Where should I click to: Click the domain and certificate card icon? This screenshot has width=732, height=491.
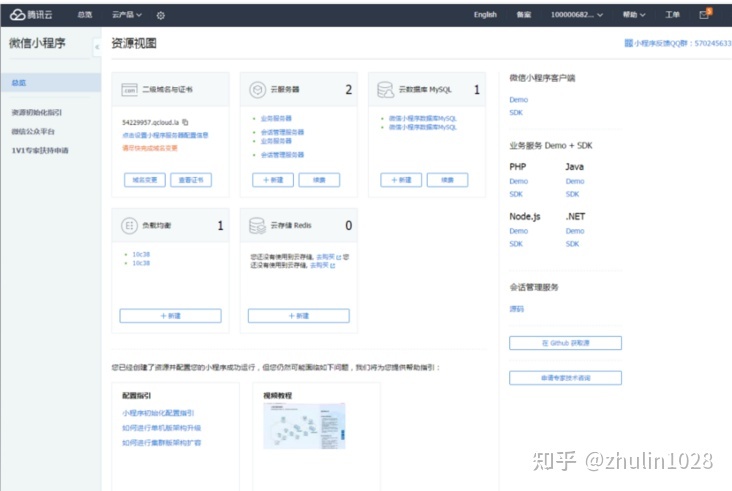click(x=129, y=90)
